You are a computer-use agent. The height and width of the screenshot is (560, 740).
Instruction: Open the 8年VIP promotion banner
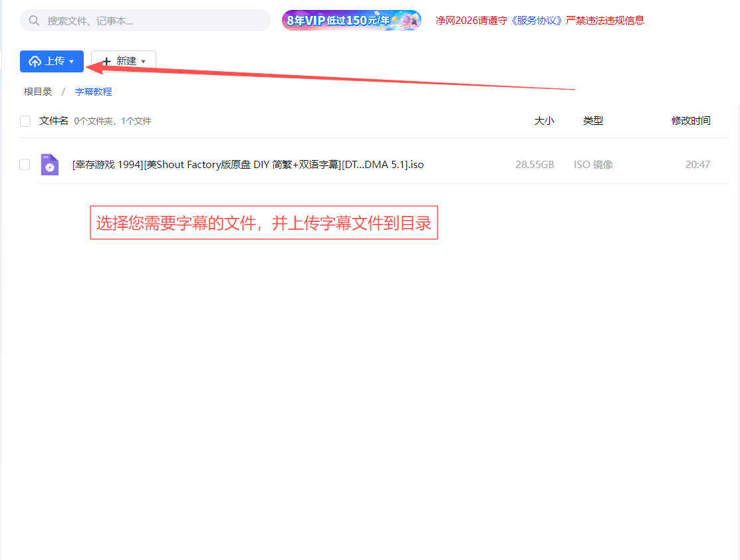click(x=352, y=21)
